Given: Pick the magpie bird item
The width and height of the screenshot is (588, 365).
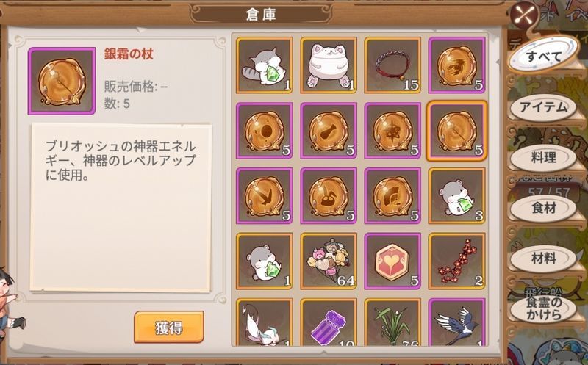Looking at the screenshot, I should [x=456, y=322].
